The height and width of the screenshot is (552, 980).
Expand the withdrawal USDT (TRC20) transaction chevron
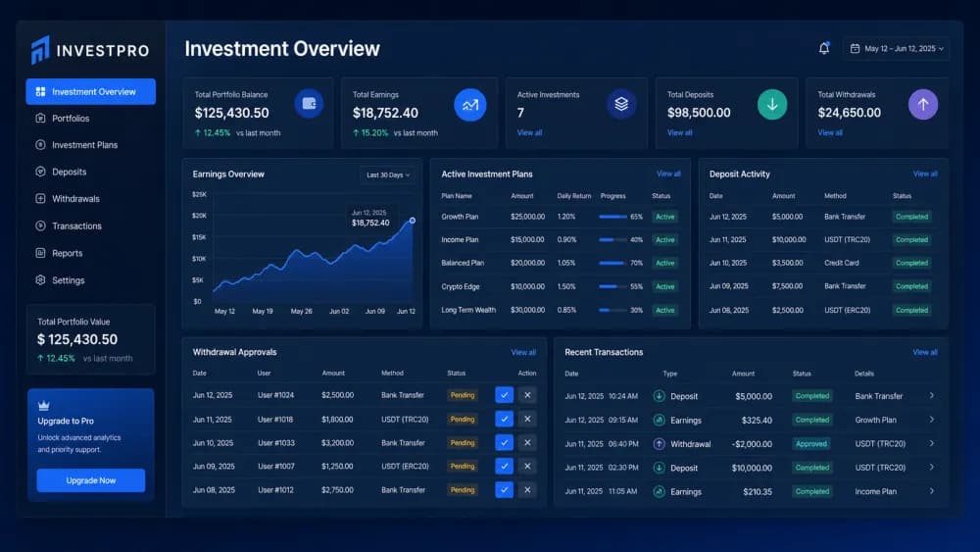(x=931, y=443)
